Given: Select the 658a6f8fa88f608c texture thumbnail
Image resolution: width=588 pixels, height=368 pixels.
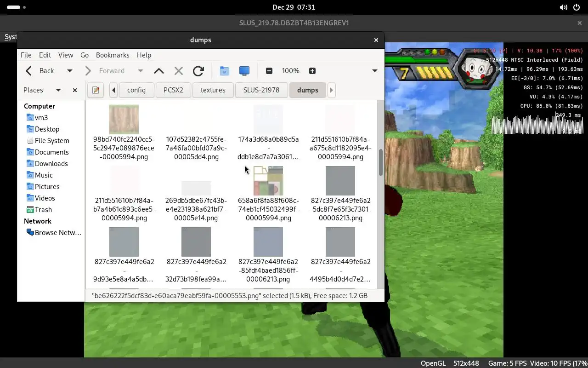Looking at the screenshot, I should [x=268, y=181].
